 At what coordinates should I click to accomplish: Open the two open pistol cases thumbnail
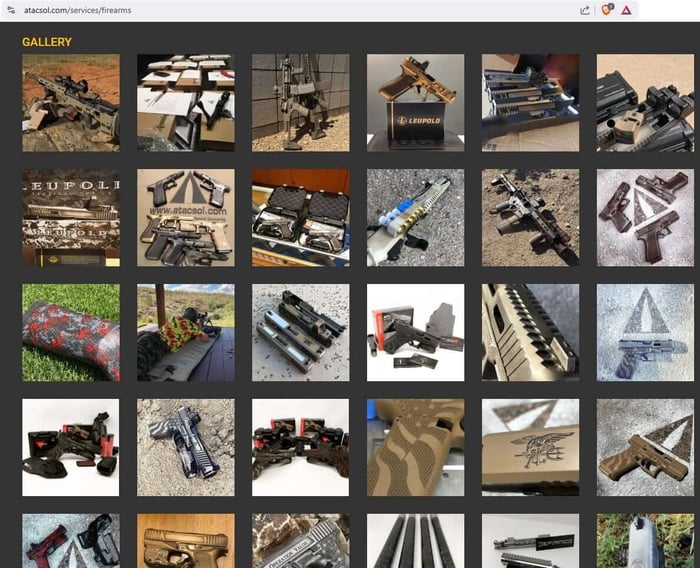[300, 217]
